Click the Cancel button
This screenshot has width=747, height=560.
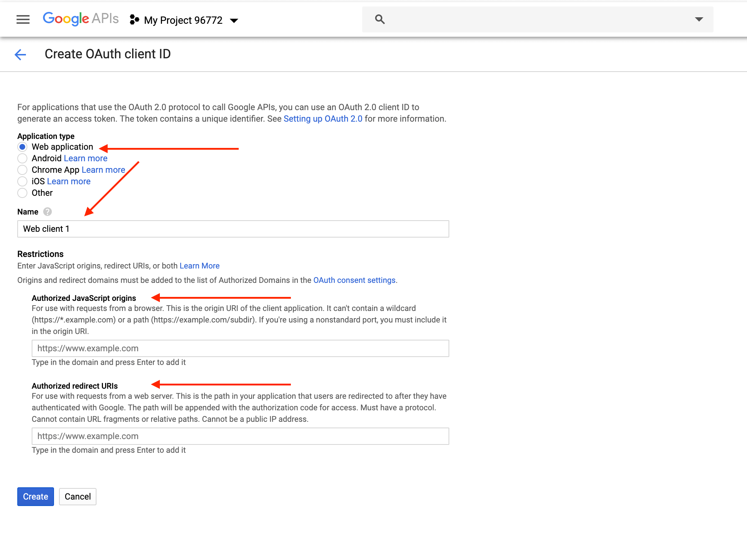tap(77, 497)
